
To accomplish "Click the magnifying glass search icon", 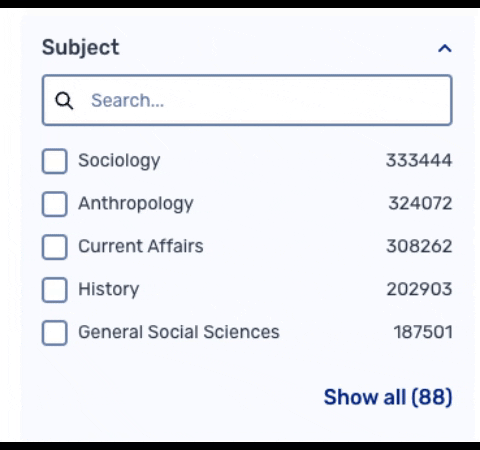I will (x=64, y=101).
